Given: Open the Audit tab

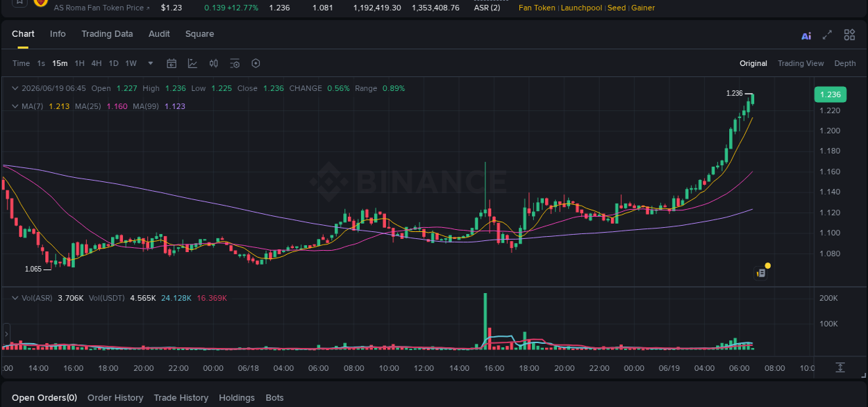Looking at the screenshot, I should point(159,34).
